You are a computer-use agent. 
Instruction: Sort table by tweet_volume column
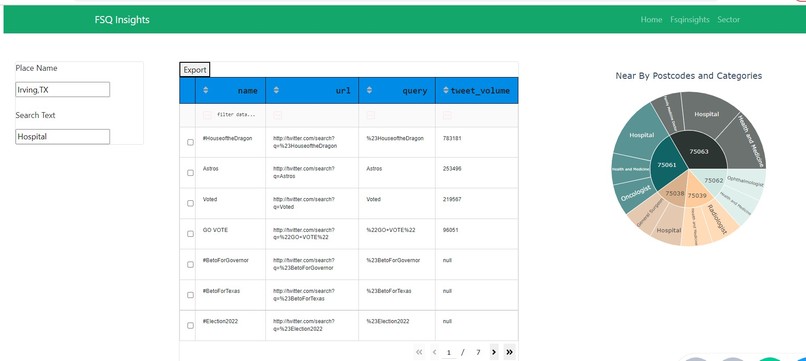coord(446,90)
